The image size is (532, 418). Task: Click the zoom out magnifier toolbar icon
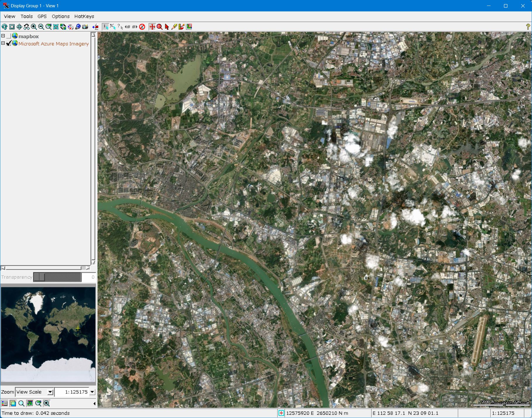click(x=41, y=27)
